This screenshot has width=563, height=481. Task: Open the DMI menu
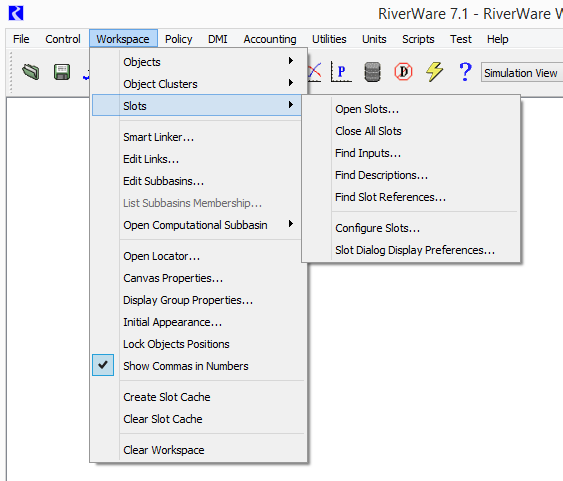218,39
